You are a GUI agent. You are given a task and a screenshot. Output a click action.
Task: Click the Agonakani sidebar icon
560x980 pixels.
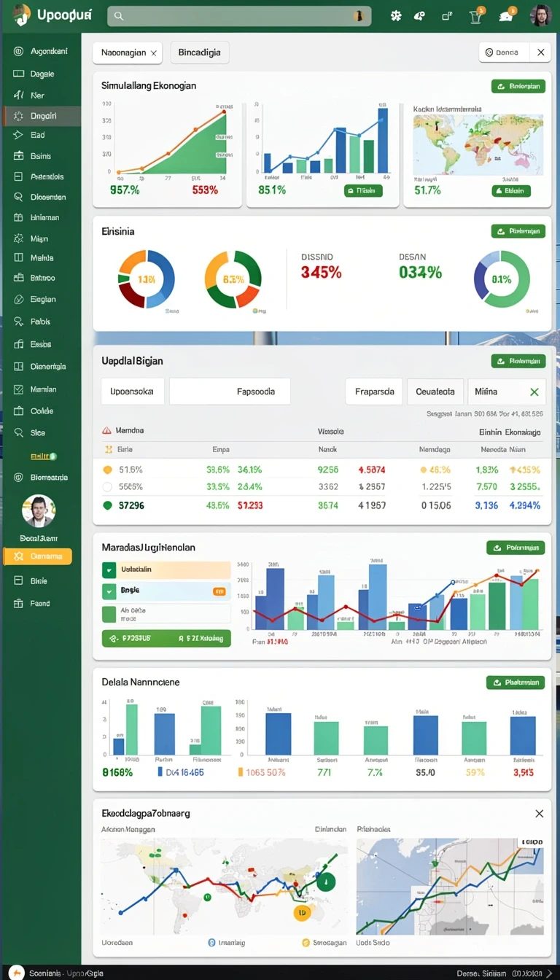(18, 51)
